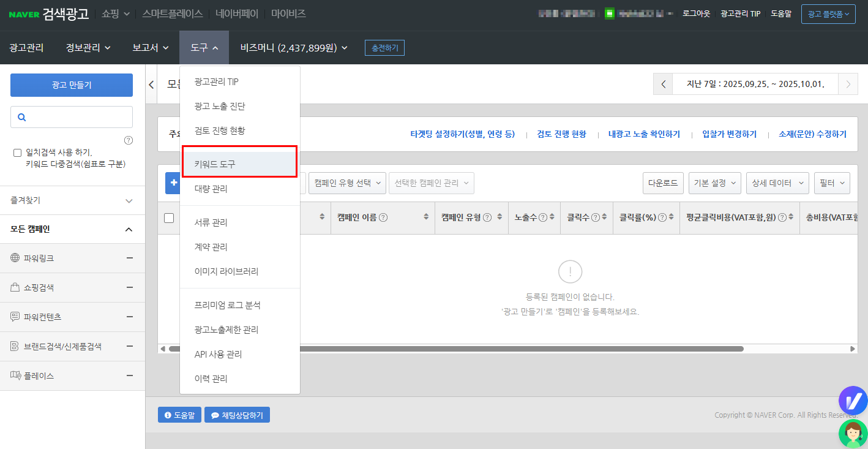Click the 브랜드검색/신제품검색 icon
This screenshot has width=868, height=449.
(15, 346)
